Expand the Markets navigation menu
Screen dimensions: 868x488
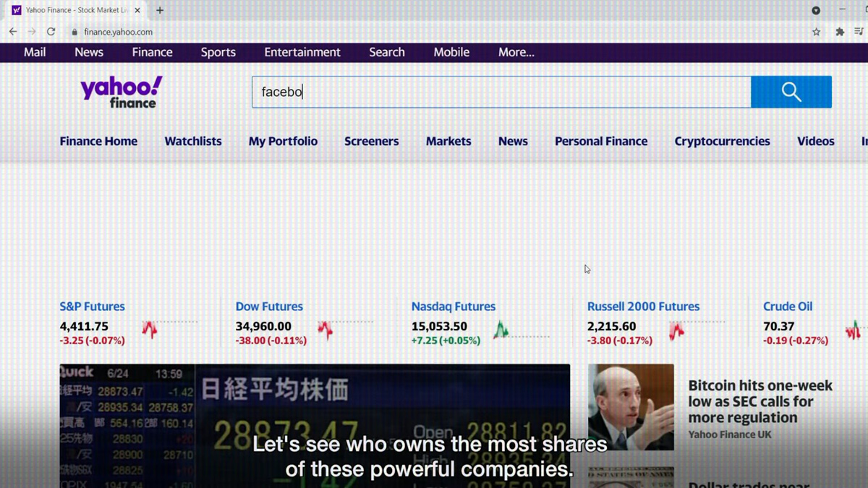(448, 141)
